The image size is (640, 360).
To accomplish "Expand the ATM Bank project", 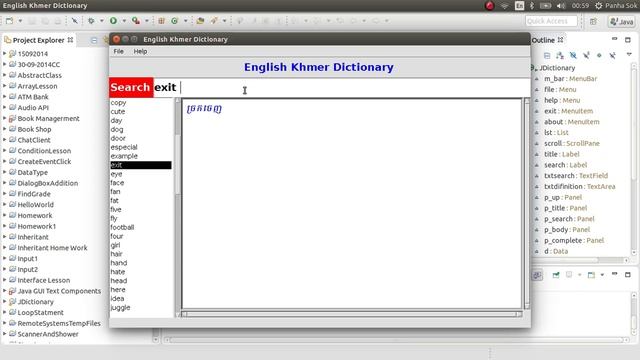I will [x=4, y=97].
